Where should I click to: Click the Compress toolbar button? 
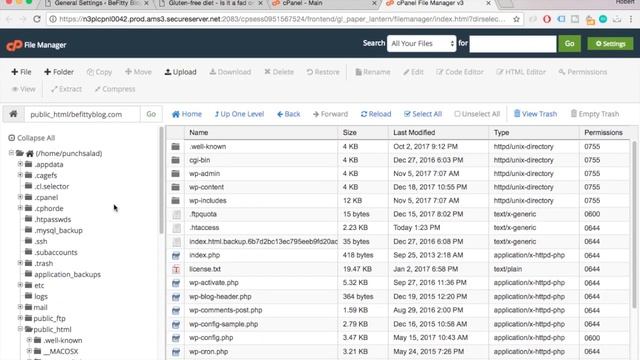tap(115, 89)
